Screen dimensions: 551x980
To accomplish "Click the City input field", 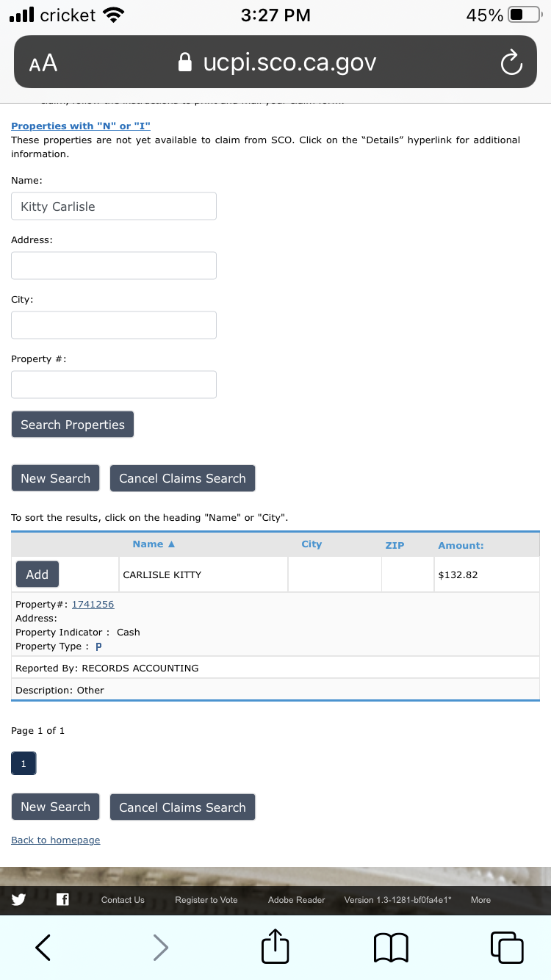I will point(114,325).
